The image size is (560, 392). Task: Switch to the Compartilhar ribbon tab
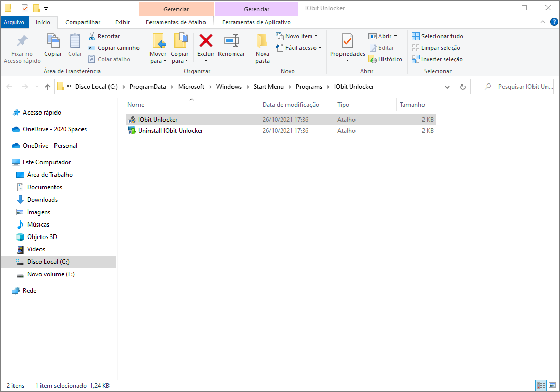click(83, 22)
